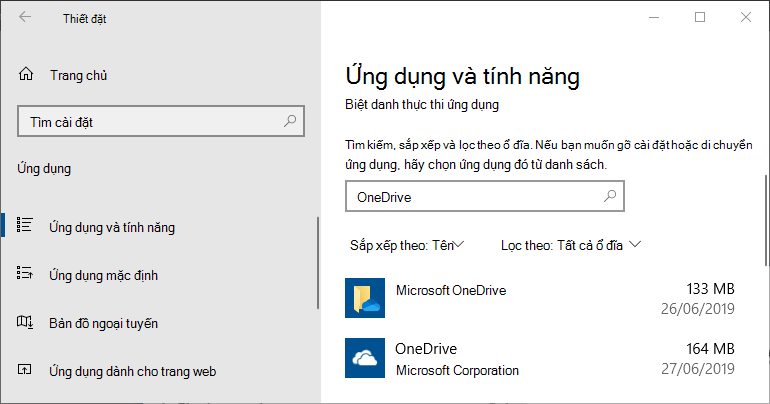
Task: Click the main panel vertical scrollbar
Action: [x=765, y=220]
